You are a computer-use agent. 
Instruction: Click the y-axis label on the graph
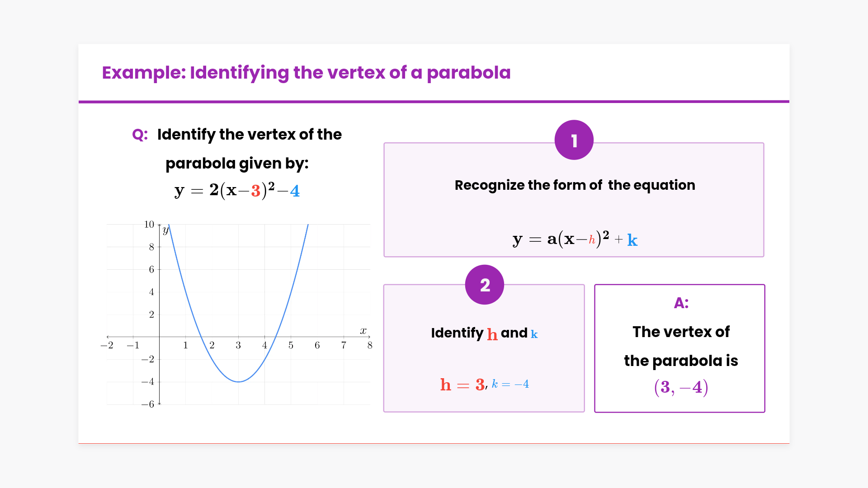point(165,230)
